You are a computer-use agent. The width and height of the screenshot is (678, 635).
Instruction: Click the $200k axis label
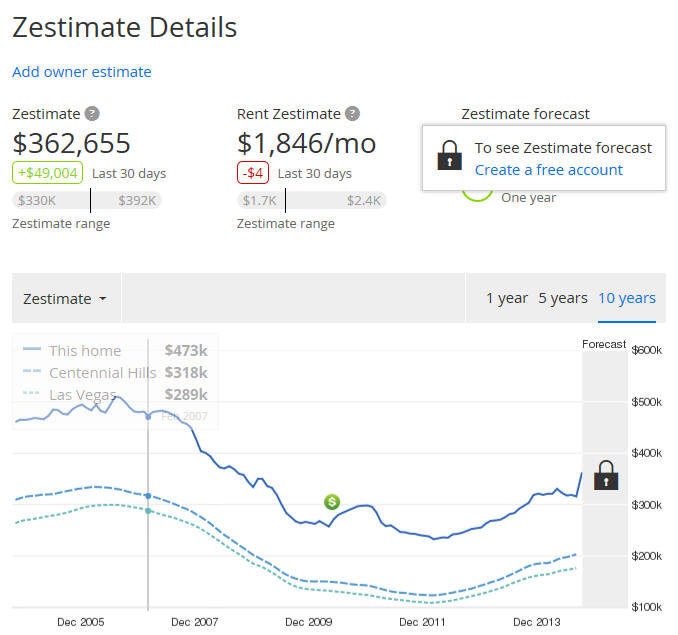pos(646,556)
